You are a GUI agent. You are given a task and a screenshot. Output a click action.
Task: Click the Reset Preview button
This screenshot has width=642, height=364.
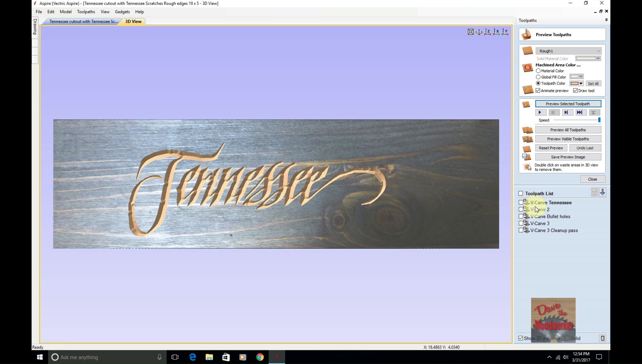coord(551,148)
